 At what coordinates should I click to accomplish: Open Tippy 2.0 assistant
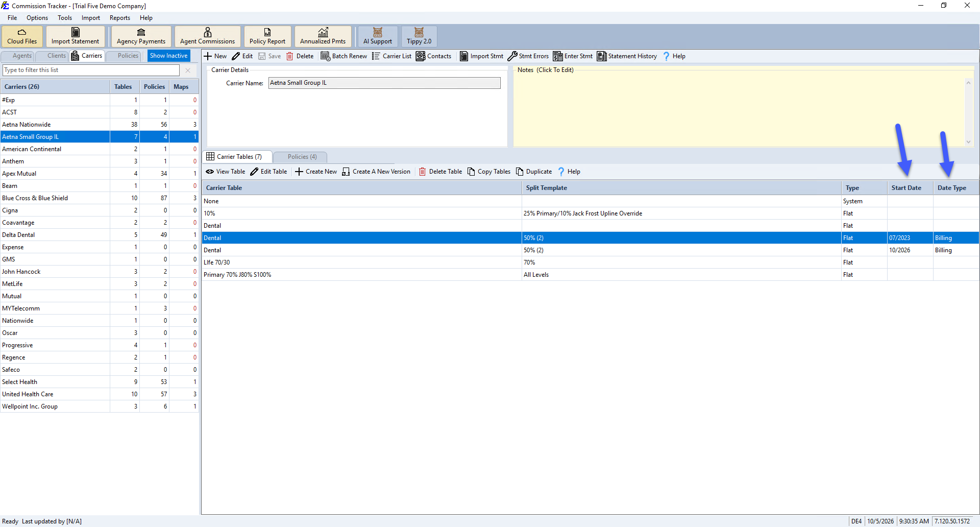click(419, 36)
